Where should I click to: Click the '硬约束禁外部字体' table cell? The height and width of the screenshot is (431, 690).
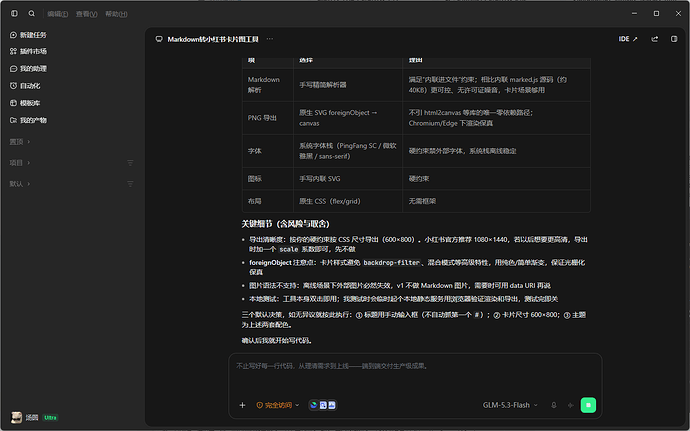tap(496, 151)
